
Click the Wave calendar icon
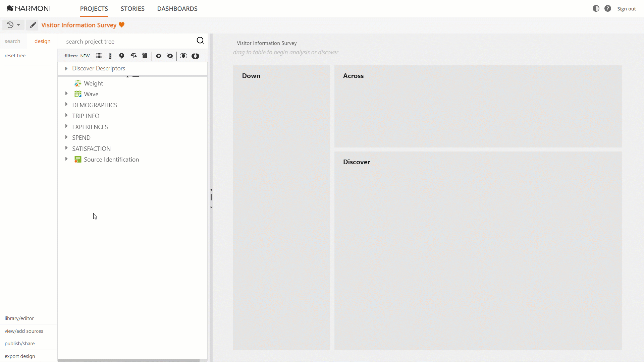coord(78,94)
